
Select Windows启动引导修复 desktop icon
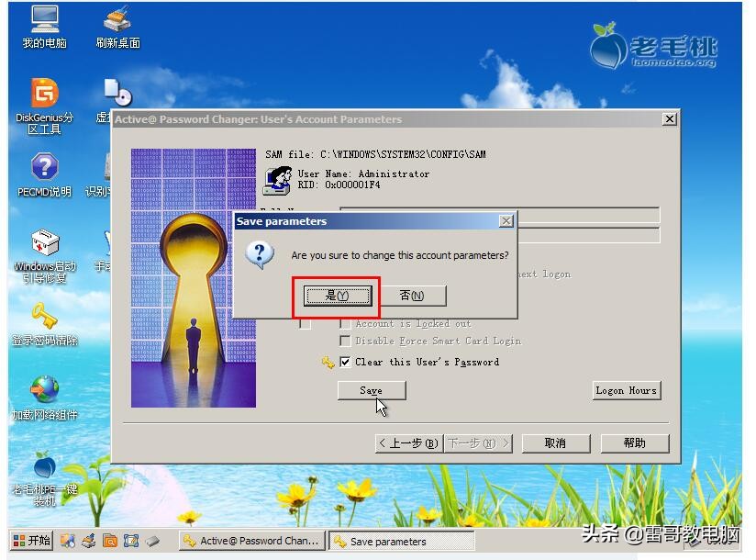[x=45, y=255]
